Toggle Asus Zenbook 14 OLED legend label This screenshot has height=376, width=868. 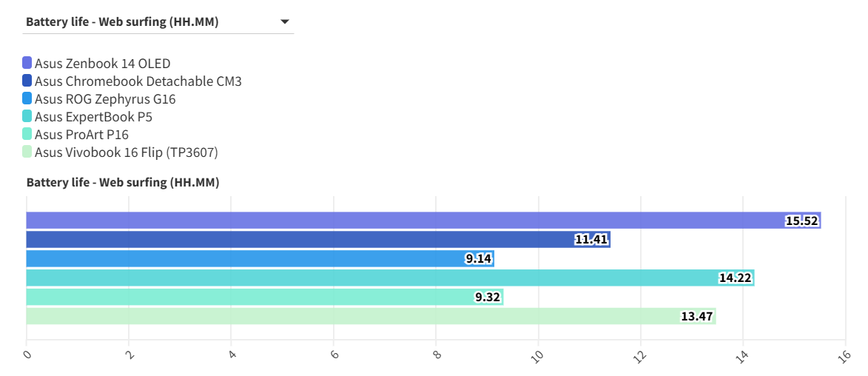point(102,64)
